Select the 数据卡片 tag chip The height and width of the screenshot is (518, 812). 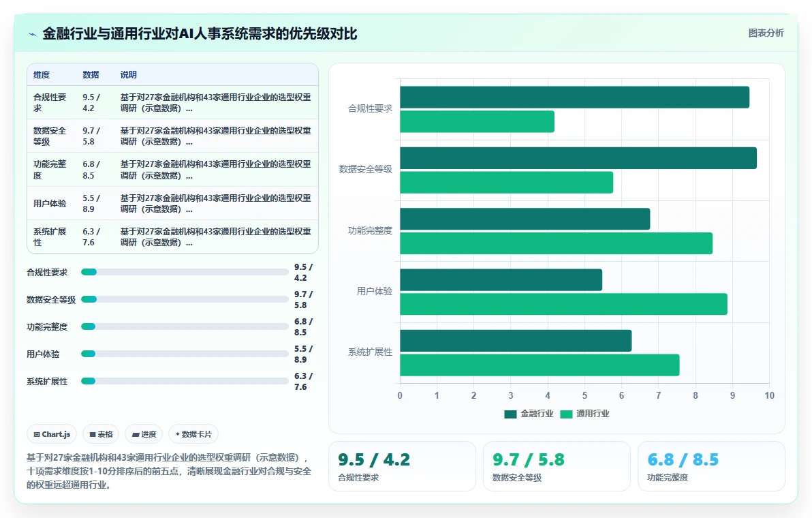pos(193,434)
